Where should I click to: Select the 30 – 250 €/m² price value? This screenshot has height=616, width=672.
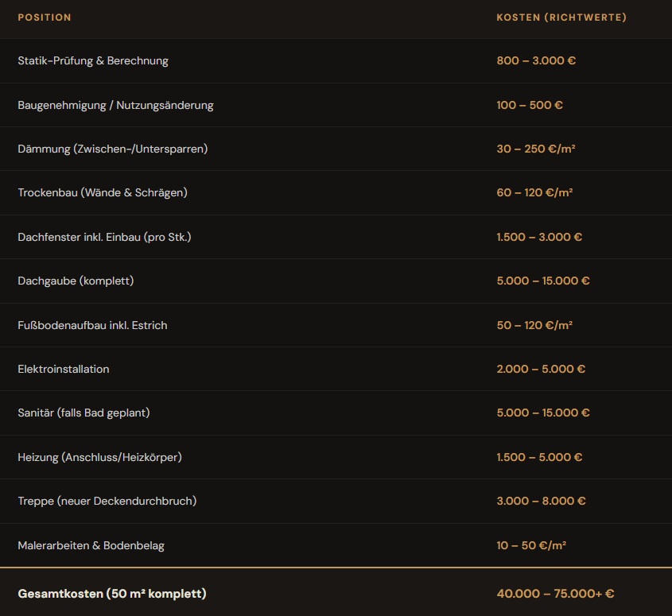(x=536, y=149)
